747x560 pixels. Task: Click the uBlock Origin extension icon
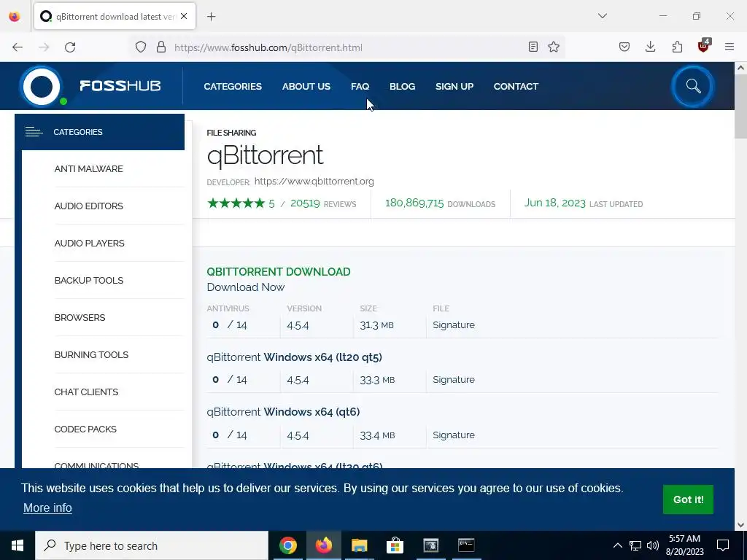point(704,46)
